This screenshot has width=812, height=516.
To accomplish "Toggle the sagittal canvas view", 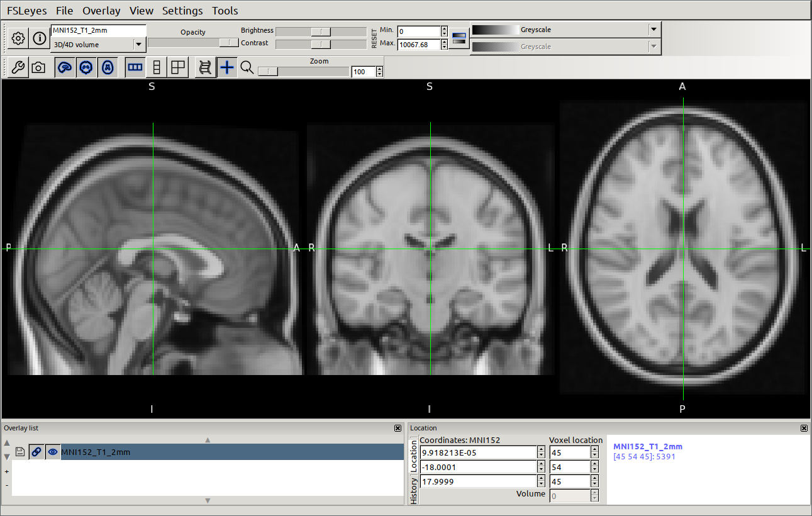I will (x=64, y=68).
